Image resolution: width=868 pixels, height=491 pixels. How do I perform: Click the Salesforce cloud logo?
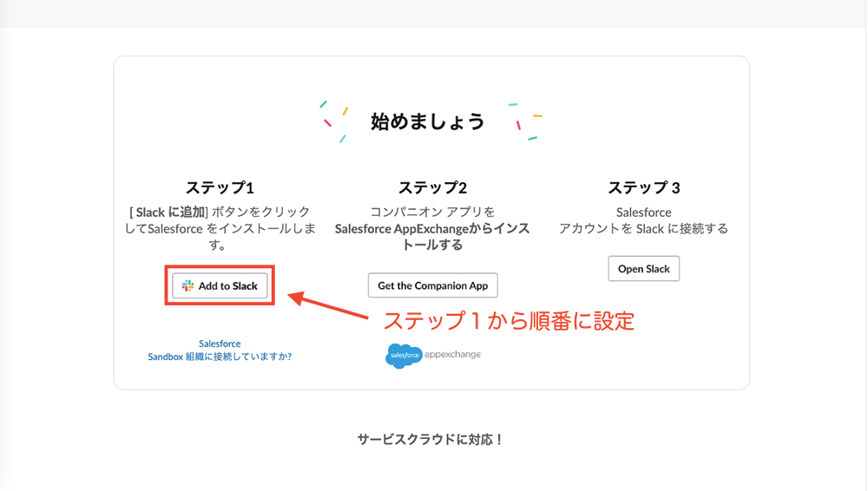pos(404,356)
